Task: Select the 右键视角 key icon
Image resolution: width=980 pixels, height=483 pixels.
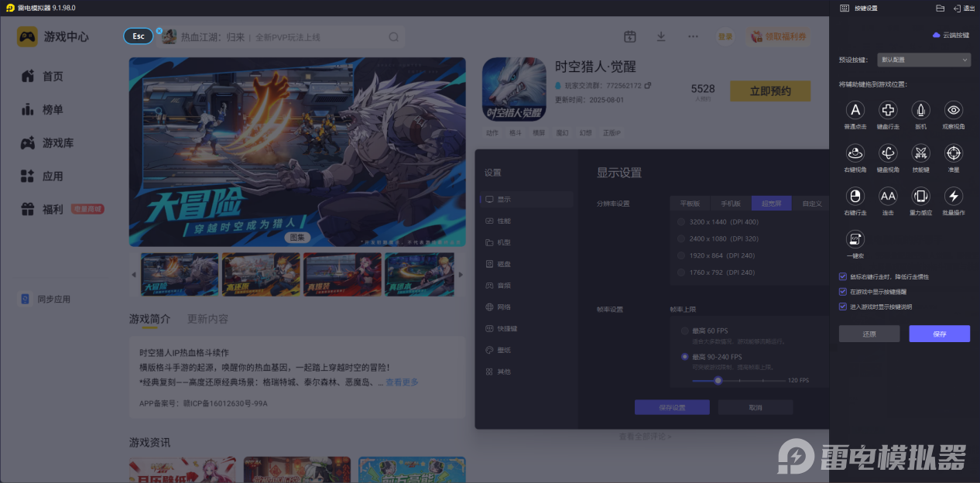Action: (x=855, y=152)
